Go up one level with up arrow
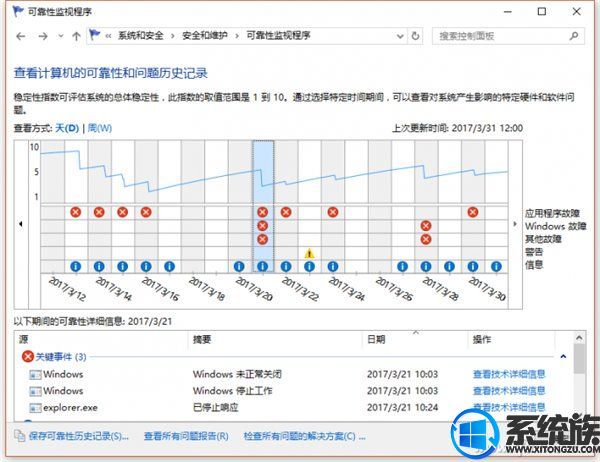The image size is (600, 462). (x=76, y=36)
